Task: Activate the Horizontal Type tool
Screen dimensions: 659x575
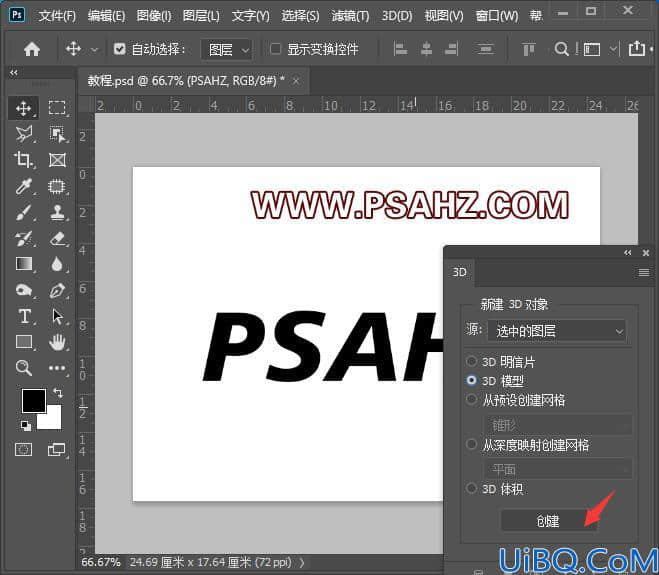Action: [24, 317]
